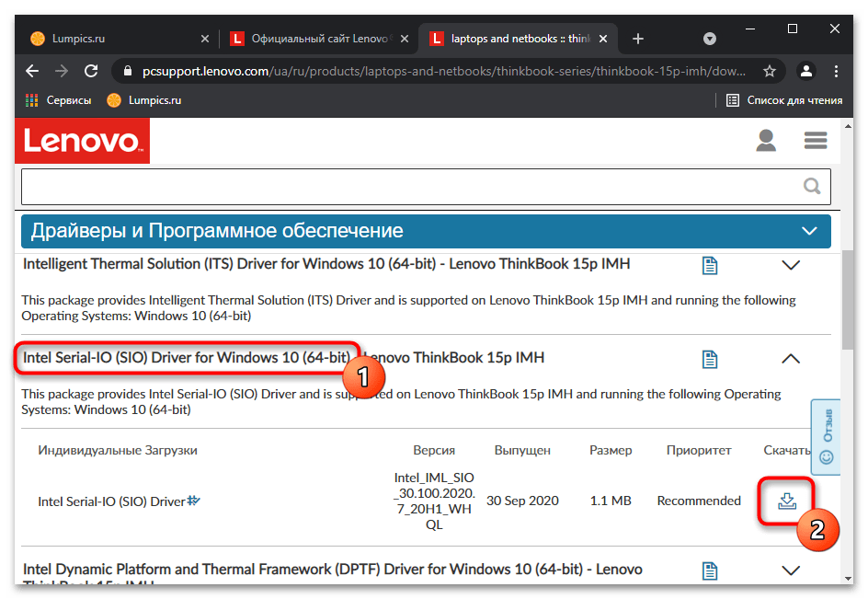Collapse the Драйверы и Программное обеспечение header

point(809,231)
